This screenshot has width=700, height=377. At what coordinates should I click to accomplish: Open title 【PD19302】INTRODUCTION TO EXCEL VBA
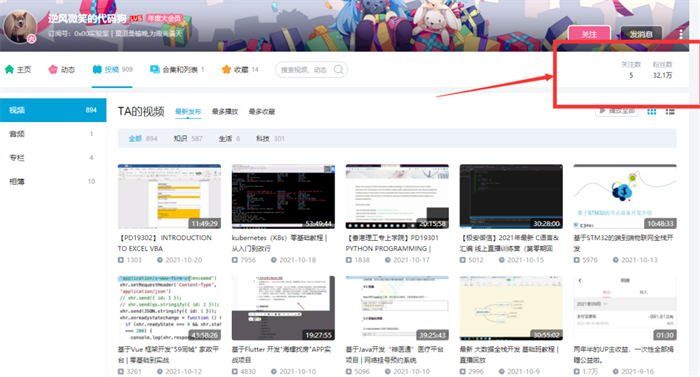pyautogui.click(x=165, y=243)
